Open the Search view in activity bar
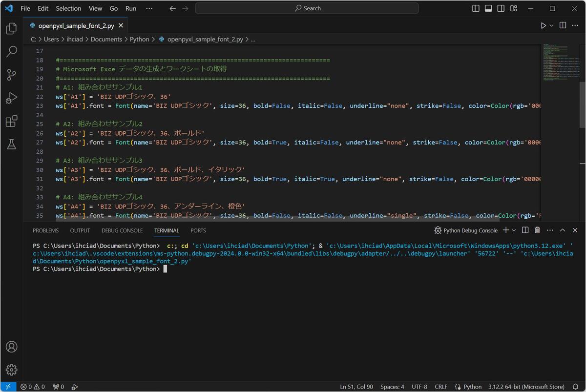The image size is (586, 392). tap(11, 51)
